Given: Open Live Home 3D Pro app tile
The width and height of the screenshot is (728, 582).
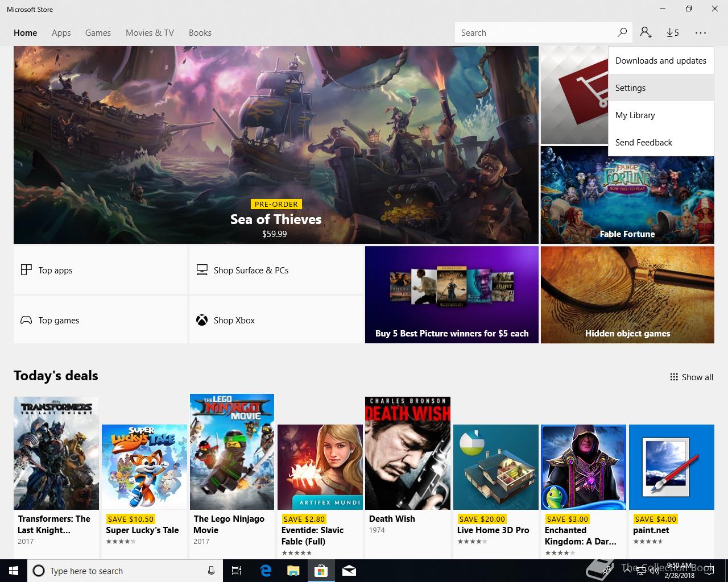Looking at the screenshot, I should coord(496,467).
